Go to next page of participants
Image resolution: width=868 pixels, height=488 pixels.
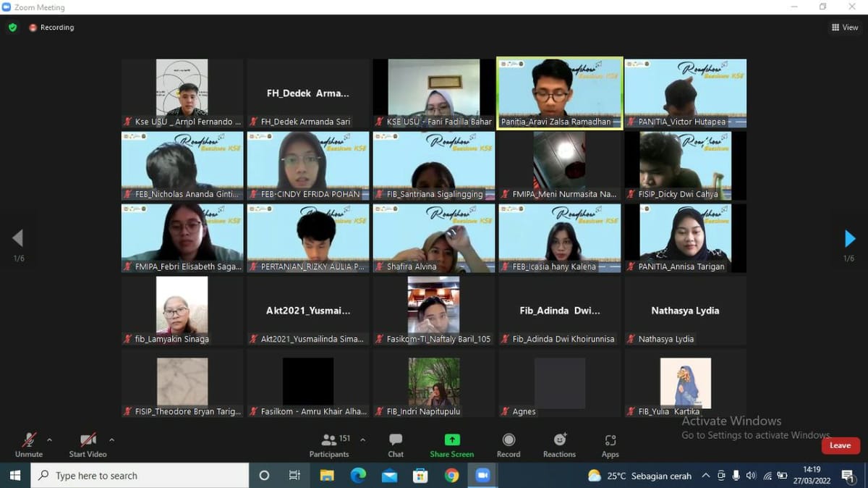[x=850, y=238]
